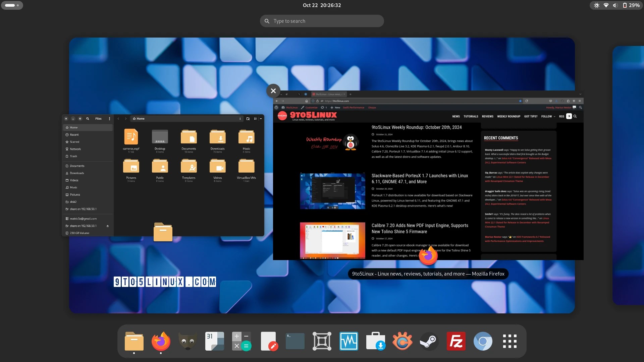Open the TUTORIALS menu on 9to5Linux
The image size is (644, 362).
pyautogui.click(x=471, y=116)
